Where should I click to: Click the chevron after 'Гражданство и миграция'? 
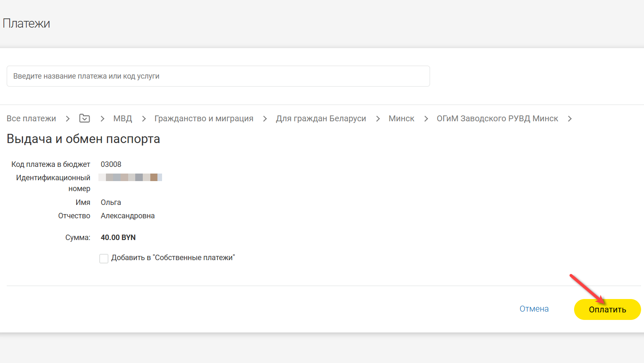click(265, 119)
